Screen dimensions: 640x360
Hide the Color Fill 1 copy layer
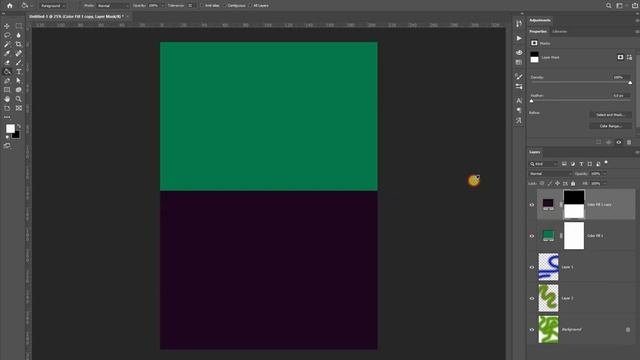[532, 205]
